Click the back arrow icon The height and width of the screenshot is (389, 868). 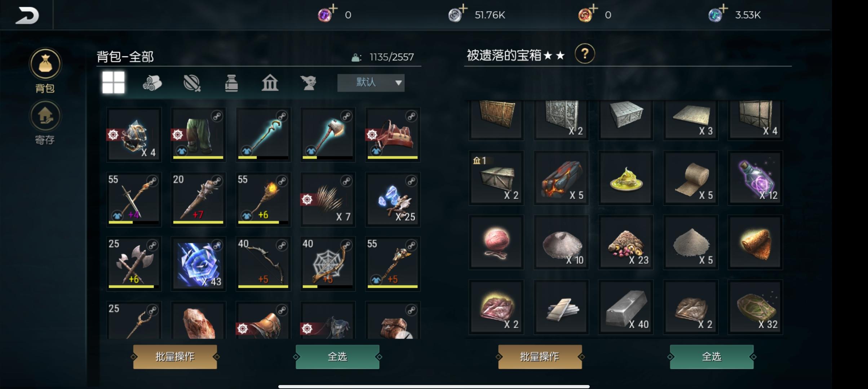coord(27,15)
